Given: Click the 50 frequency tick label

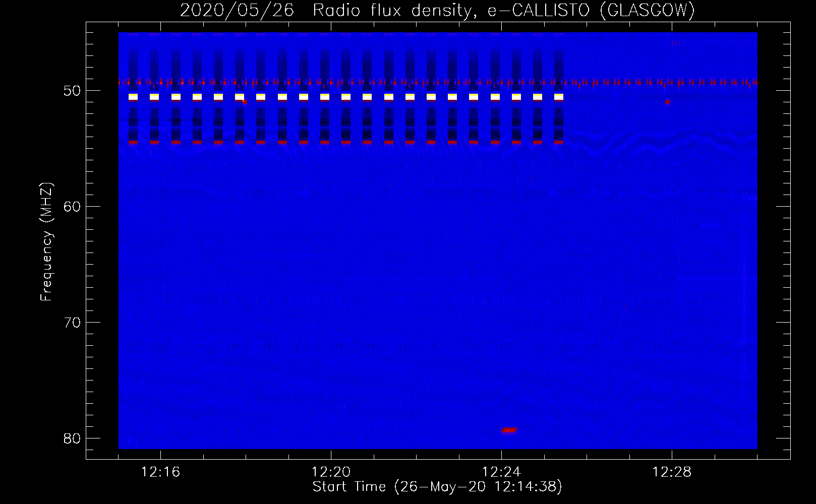Looking at the screenshot, I should [x=72, y=91].
